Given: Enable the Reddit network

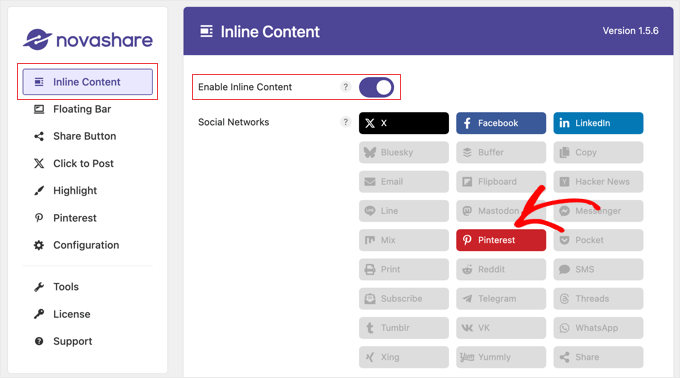Looking at the screenshot, I should tap(501, 270).
